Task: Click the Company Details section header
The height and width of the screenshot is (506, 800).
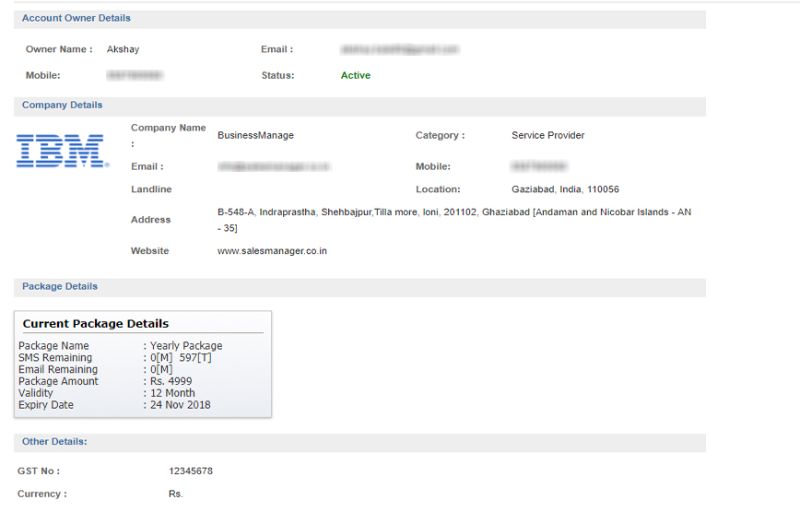Action: click(x=62, y=105)
